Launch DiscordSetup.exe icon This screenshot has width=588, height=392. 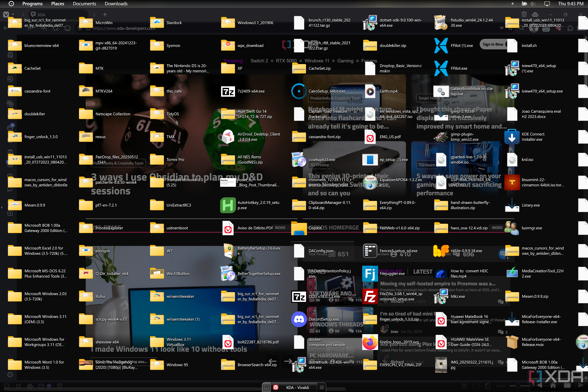tap(299, 319)
